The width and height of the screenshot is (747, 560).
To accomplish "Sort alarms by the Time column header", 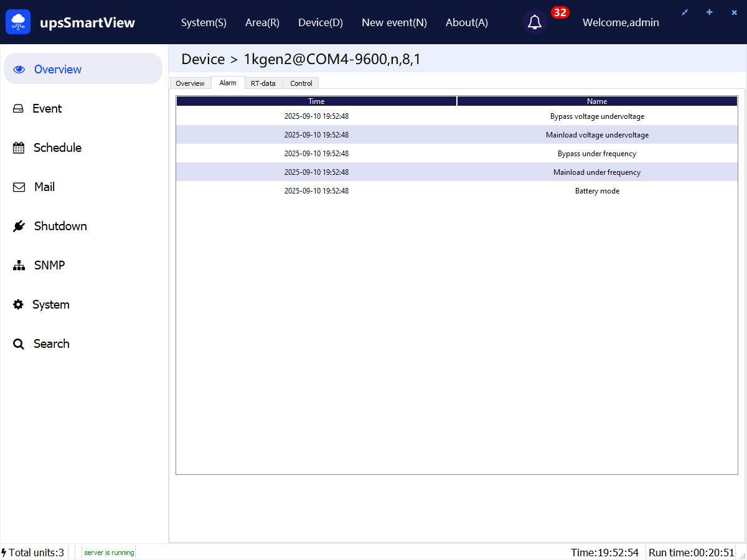I will point(316,101).
